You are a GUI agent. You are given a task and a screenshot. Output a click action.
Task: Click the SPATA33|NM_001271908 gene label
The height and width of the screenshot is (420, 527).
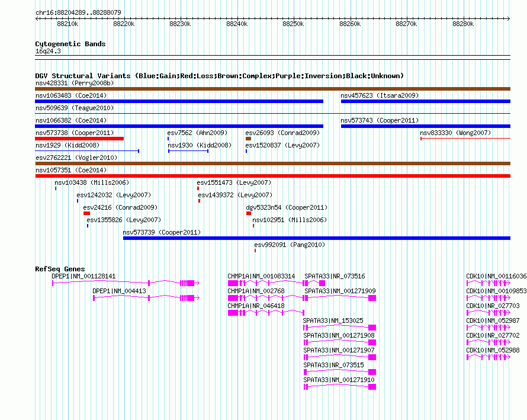point(339,335)
